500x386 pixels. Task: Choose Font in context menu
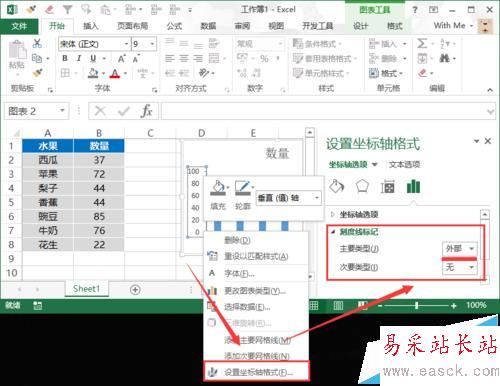coord(239,273)
